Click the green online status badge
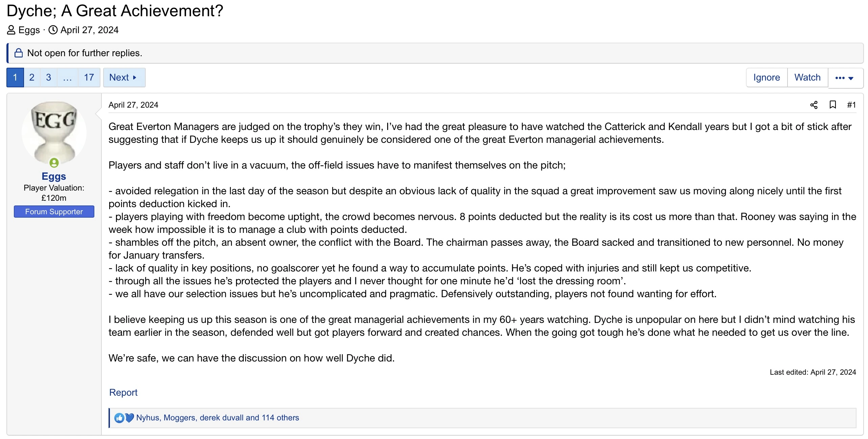This screenshot has width=868, height=439. click(54, 163)
